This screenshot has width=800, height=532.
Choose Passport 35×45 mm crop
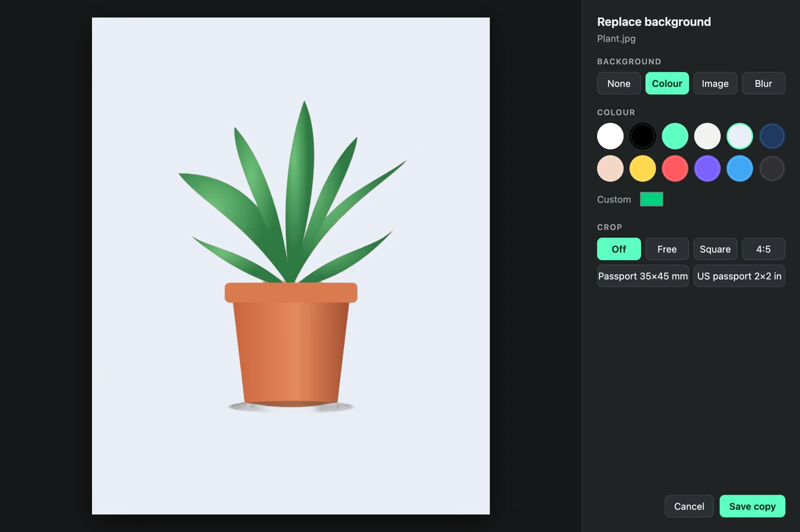[x=643, y=276]
